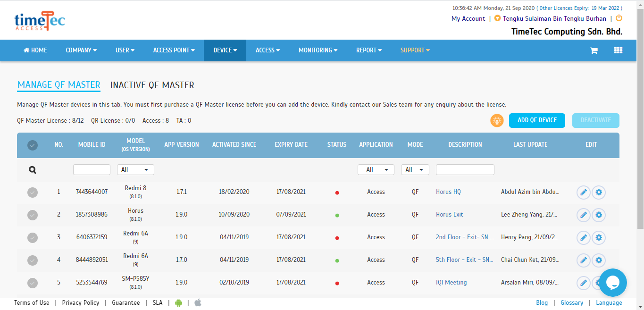The width and height of the screenshot is (644, 310).
Task: Open the Application filter dropdown
Action: (x=376, y=170)
